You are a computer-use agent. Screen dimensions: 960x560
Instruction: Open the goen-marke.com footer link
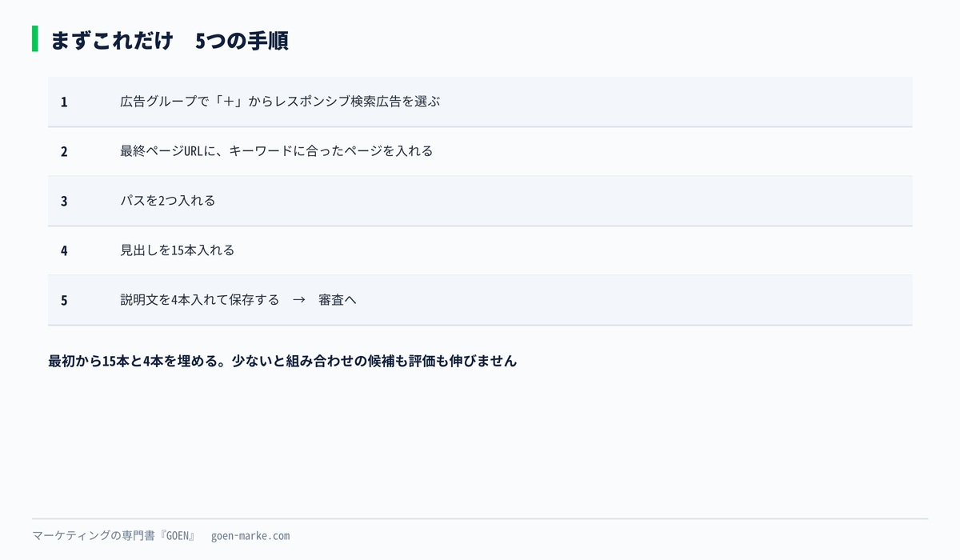pos(250,536)
